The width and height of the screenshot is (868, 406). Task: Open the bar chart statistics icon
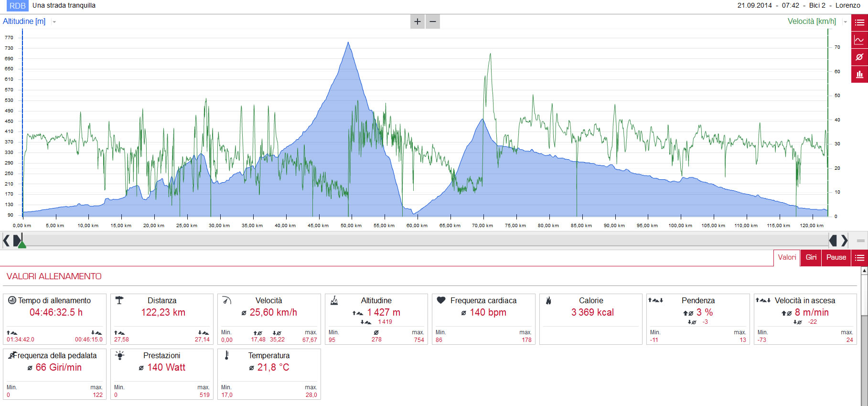(859, 74)
